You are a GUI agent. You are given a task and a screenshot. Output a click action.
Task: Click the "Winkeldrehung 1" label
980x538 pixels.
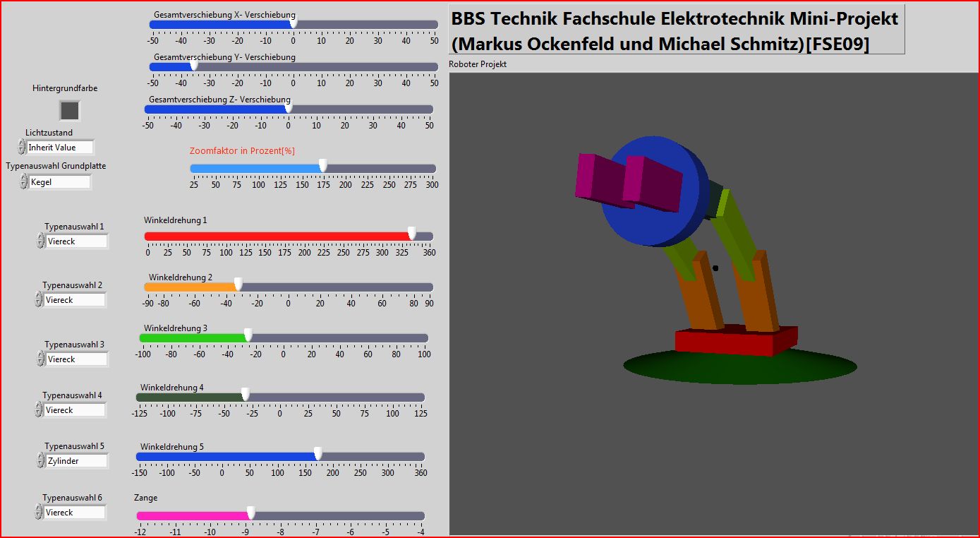coord(176,220)
